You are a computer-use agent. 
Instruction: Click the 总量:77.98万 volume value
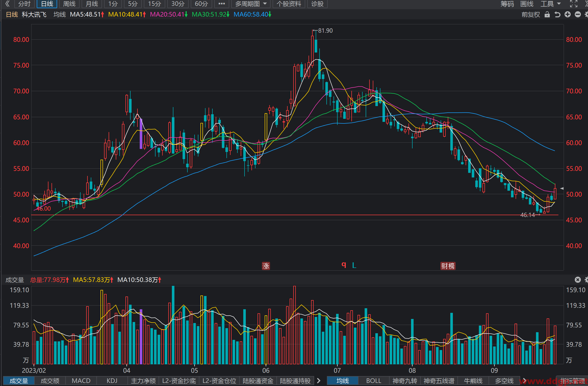click(49, 280)
